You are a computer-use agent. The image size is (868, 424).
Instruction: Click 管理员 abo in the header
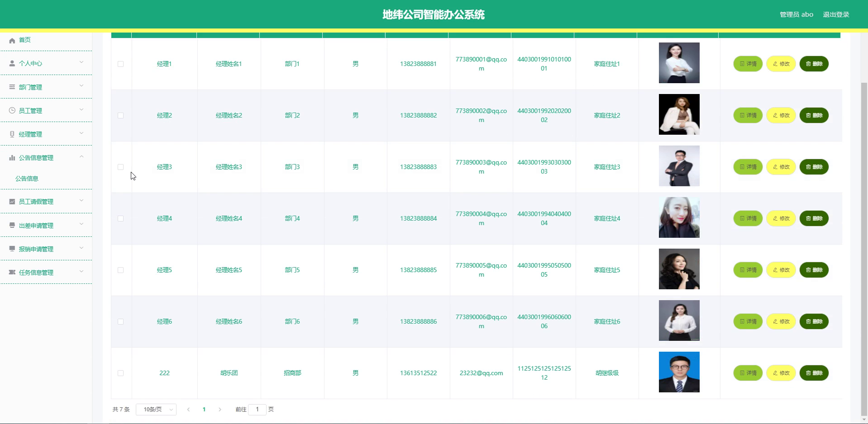pyautogui.click(x=796, y=14)
